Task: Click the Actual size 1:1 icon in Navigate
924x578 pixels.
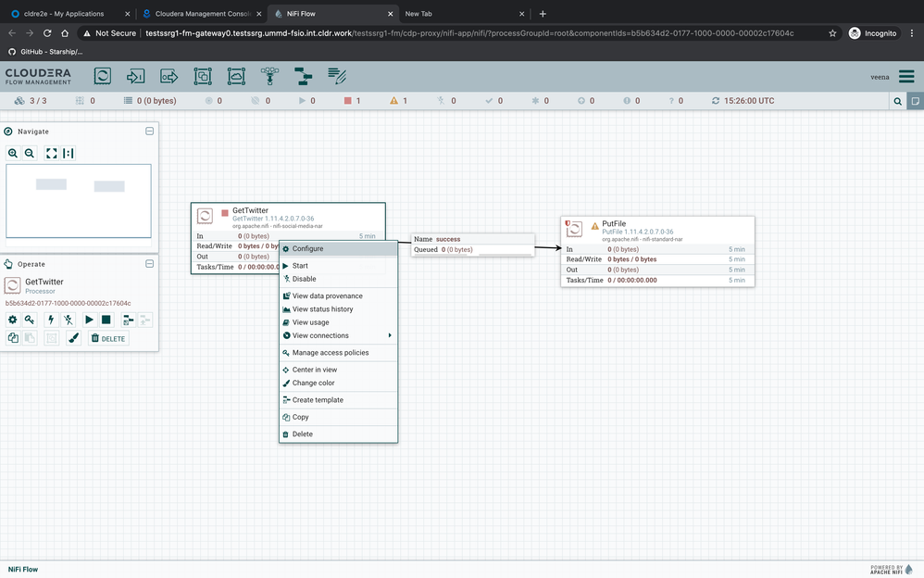Action: [x=69, y=154]
